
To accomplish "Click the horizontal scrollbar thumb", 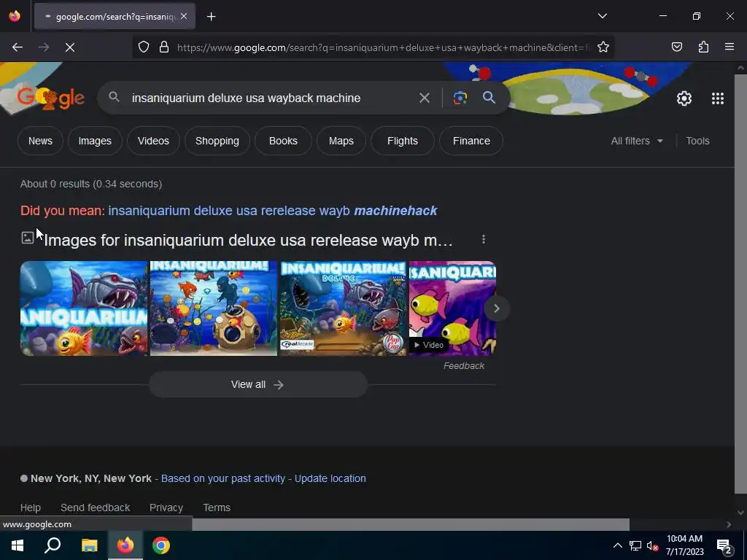I will pyautogui.click(x=411, y=524).
